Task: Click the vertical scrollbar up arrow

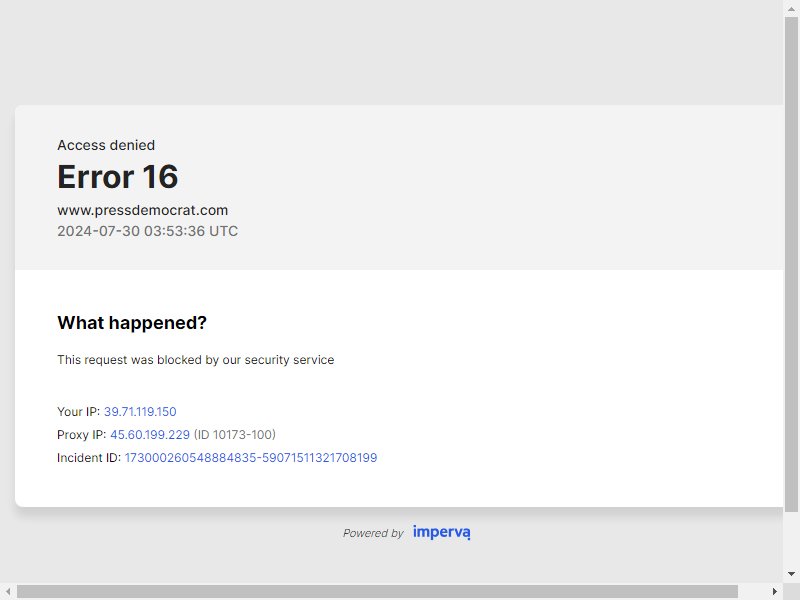Action: 791,9
